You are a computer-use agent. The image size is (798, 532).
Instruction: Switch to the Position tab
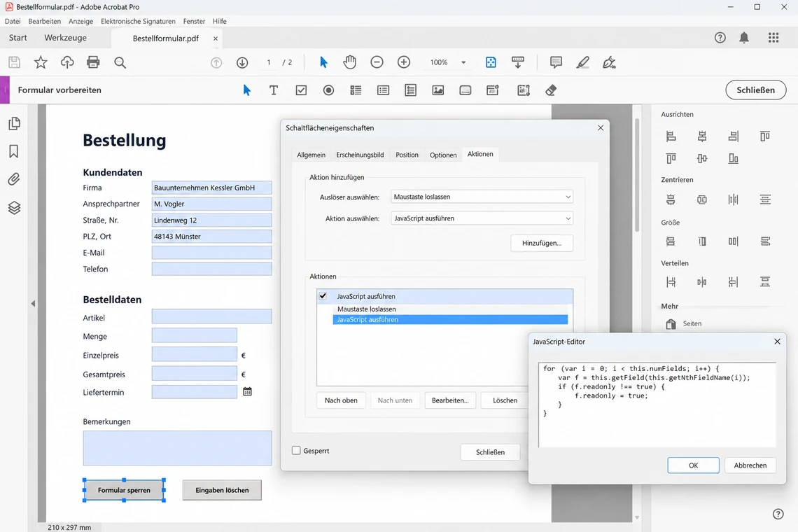click(407, 155)
